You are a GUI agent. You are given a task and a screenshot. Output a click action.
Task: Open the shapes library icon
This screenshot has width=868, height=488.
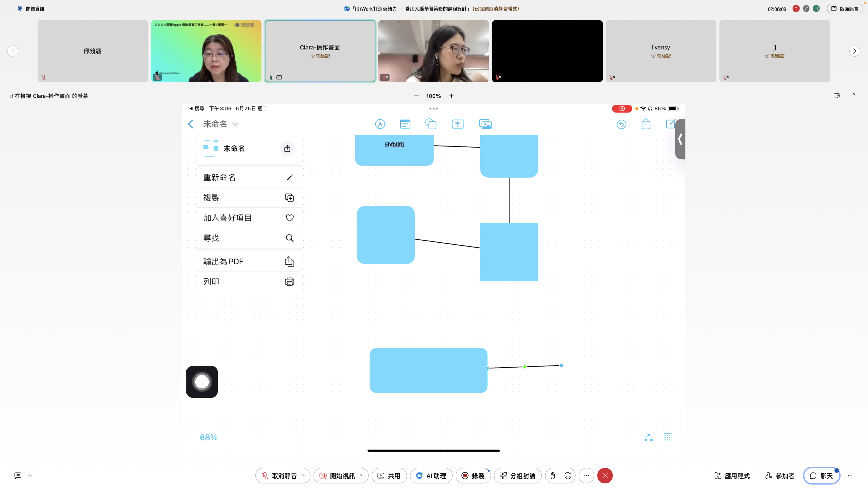[x=431, y=124]
